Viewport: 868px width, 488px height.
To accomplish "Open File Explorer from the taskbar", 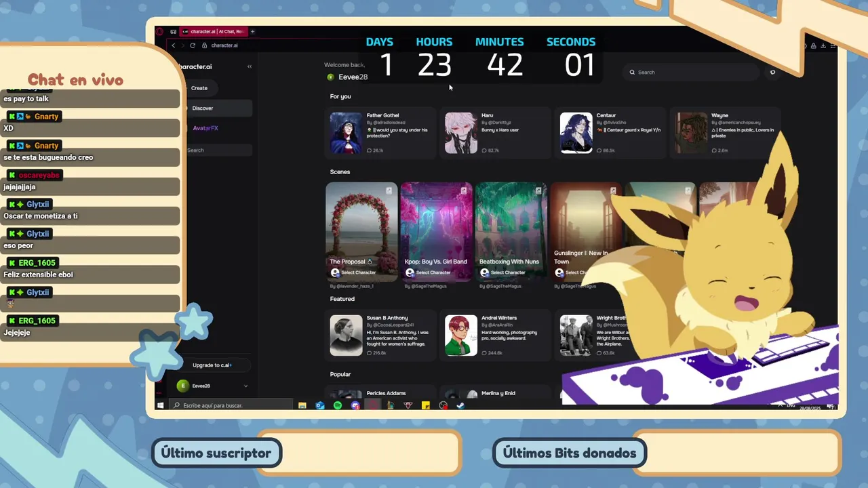I will point(302,405).
